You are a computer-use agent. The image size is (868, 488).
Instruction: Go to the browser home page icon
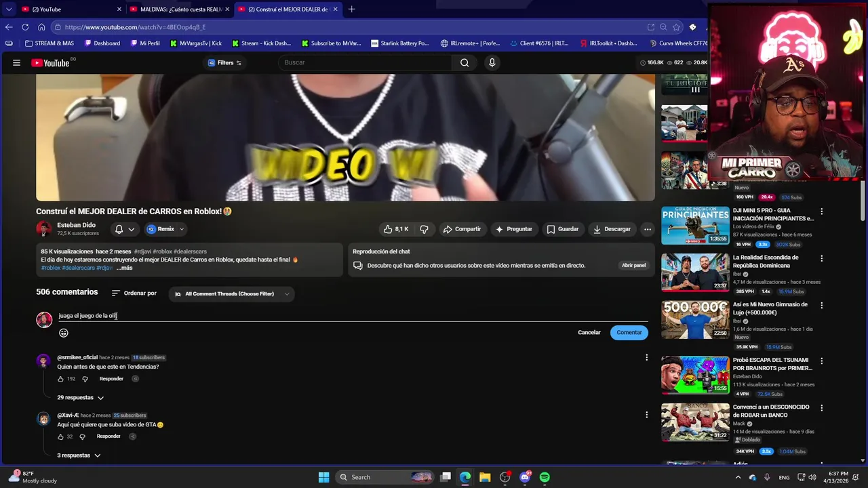[x=41, y=27]
